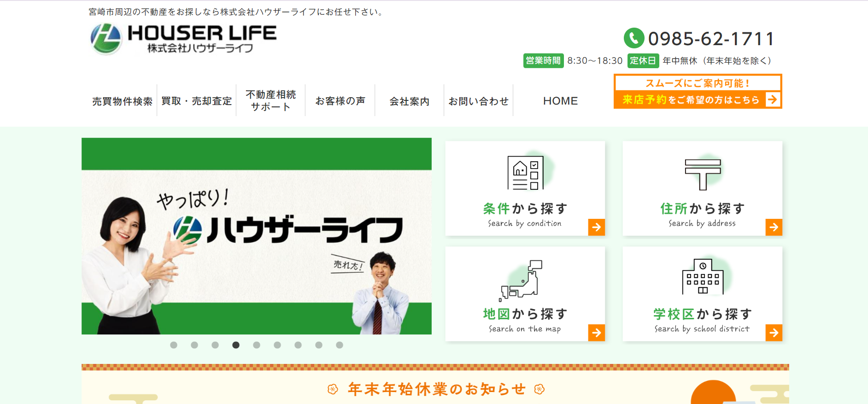
Task: Go to HOME menu item
Action: pyautogui.click(x=560, y=101)
